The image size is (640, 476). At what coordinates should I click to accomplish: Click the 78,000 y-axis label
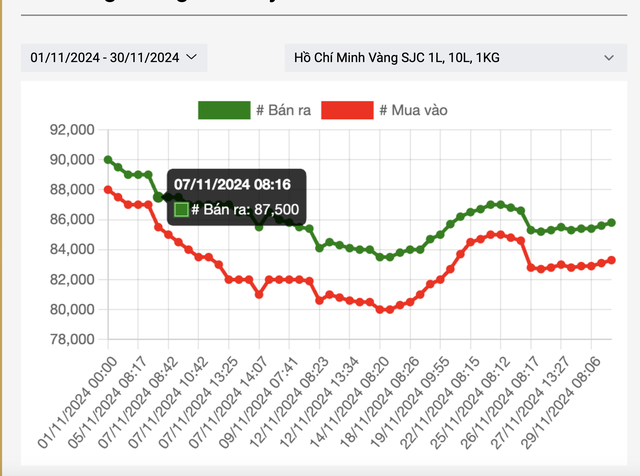(x=70, y=339)
